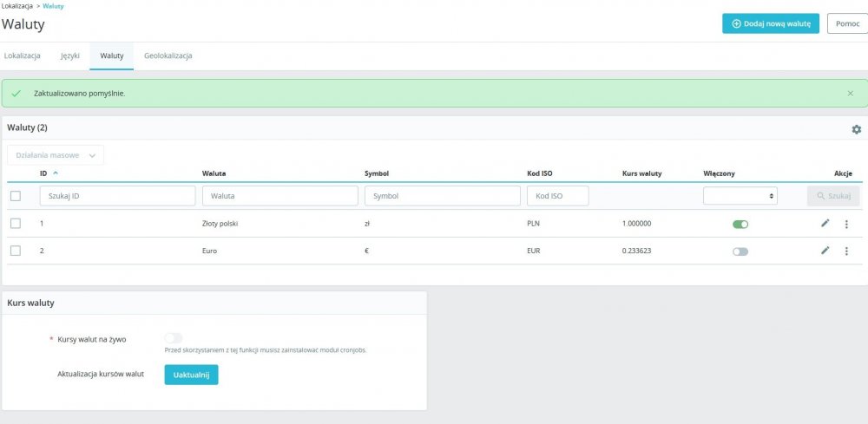Open the Pomoc help button
868x424 pixels.
[x=847, y=23]
